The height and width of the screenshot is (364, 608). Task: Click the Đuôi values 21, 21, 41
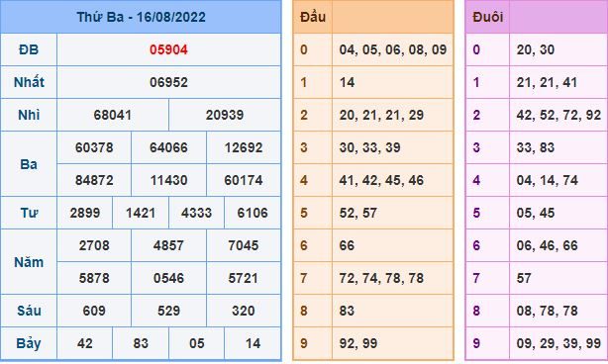[547, 82]
